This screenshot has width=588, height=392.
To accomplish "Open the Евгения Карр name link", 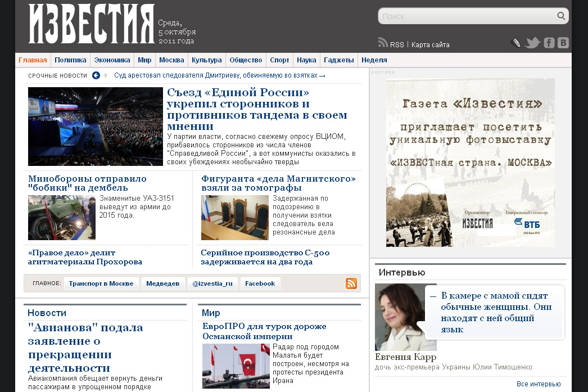I will tap(405, 357).
